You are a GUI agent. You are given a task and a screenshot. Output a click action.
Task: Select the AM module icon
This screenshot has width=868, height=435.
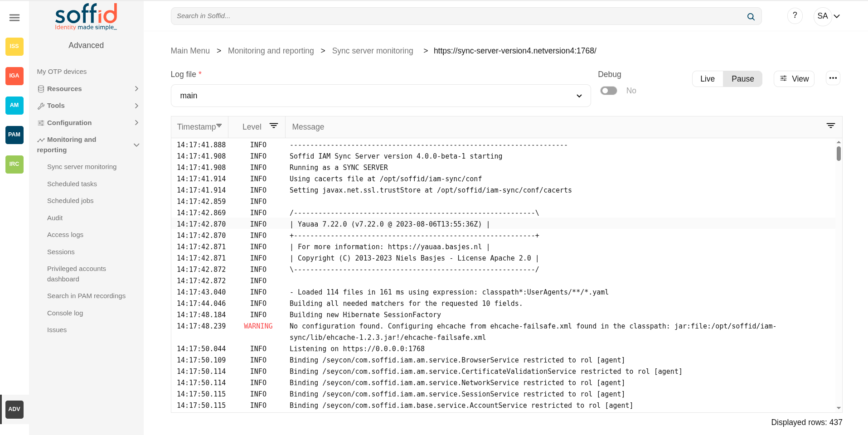[x=15, y=105]
